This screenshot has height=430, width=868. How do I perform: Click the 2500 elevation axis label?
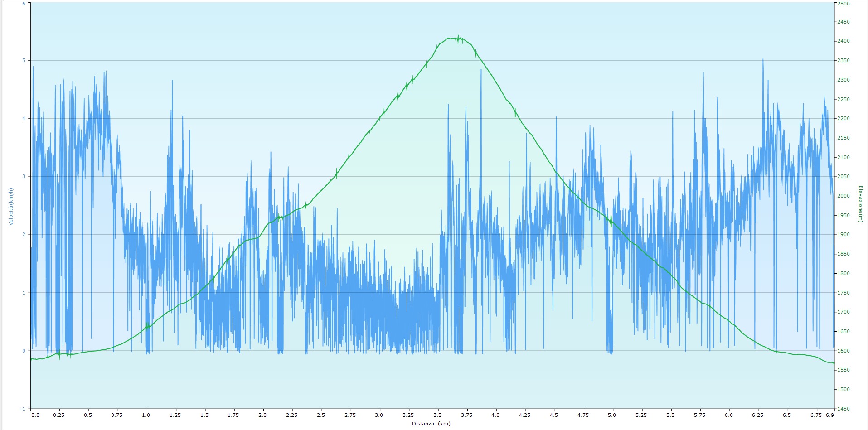click(844, 4)
